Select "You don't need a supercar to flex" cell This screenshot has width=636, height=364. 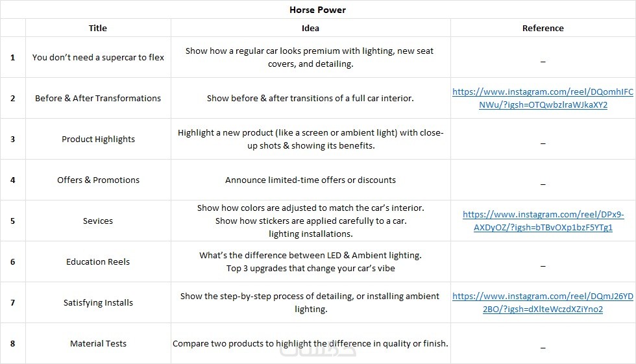point(98,57)
